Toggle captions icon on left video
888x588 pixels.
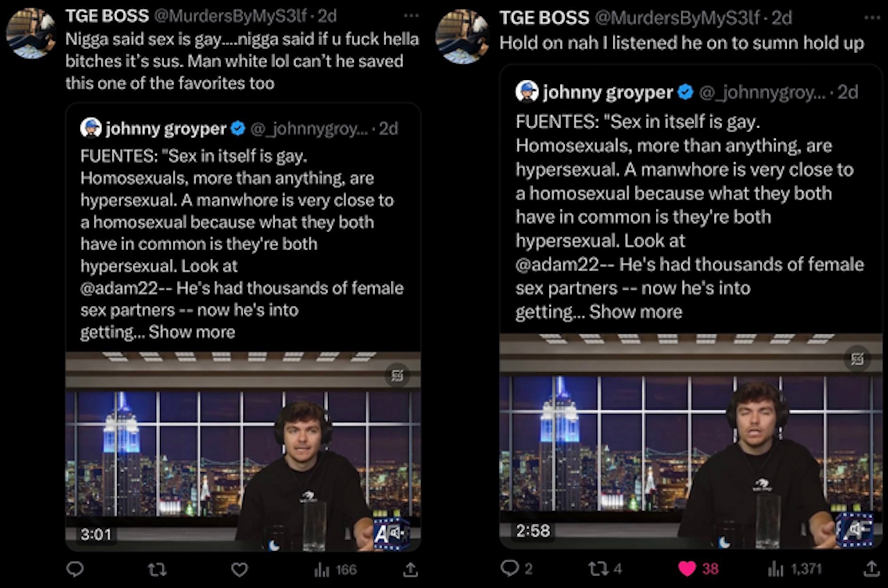[397, 376]
